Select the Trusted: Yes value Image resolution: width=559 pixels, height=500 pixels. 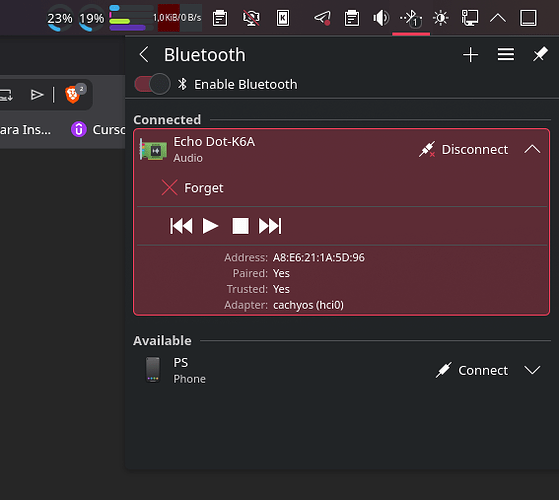pyautogui.click(x=281, y=289)
